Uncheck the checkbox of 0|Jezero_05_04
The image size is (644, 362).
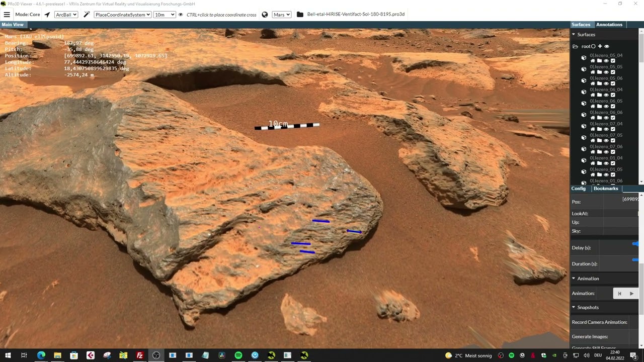pos(613,61)
